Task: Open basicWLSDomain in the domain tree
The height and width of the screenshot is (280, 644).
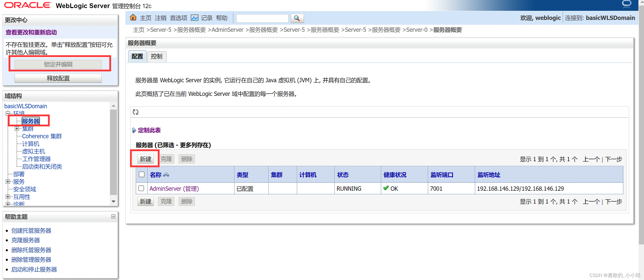Action: tap(25, 106)
